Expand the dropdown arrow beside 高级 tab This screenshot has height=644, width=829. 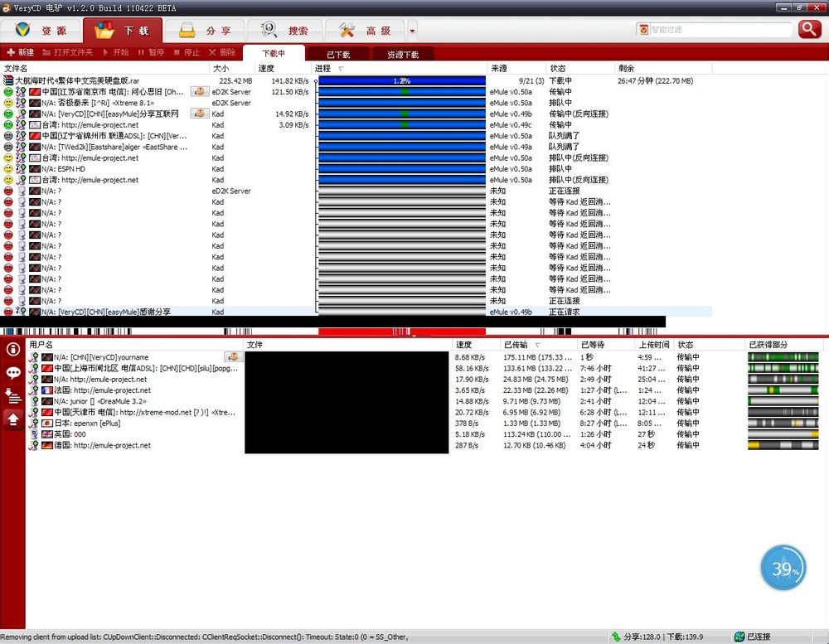[x=412, y=31]
